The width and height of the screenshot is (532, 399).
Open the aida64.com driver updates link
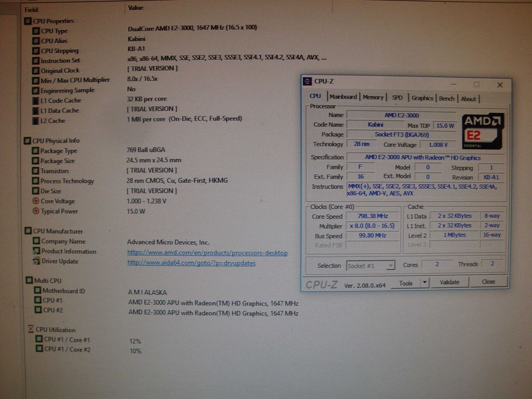[192, 263]
